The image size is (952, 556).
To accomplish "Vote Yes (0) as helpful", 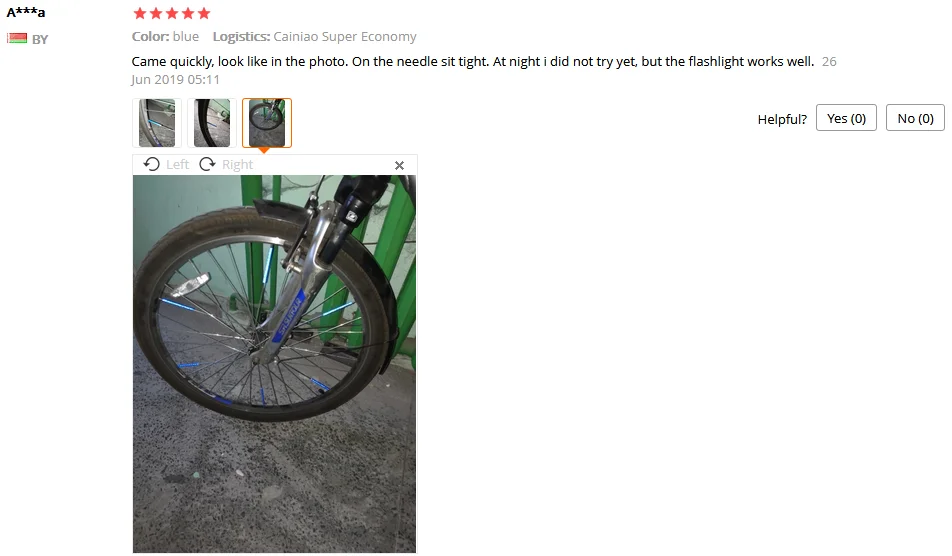I will tap(846, 118).
